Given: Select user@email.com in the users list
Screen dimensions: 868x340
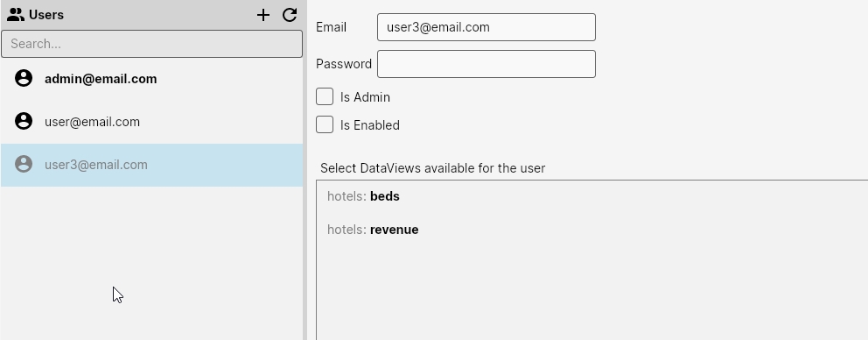Looking at the screenshot, I should (151, 122).
